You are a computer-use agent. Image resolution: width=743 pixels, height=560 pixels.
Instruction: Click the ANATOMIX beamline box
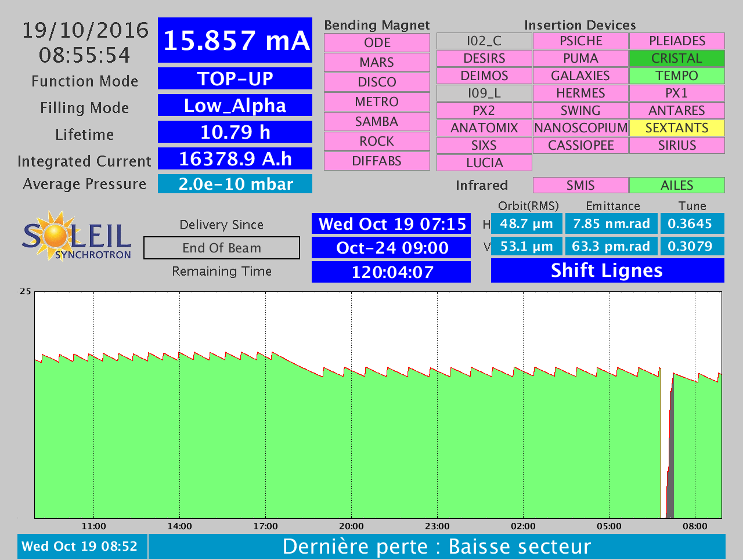click(484, 128)
